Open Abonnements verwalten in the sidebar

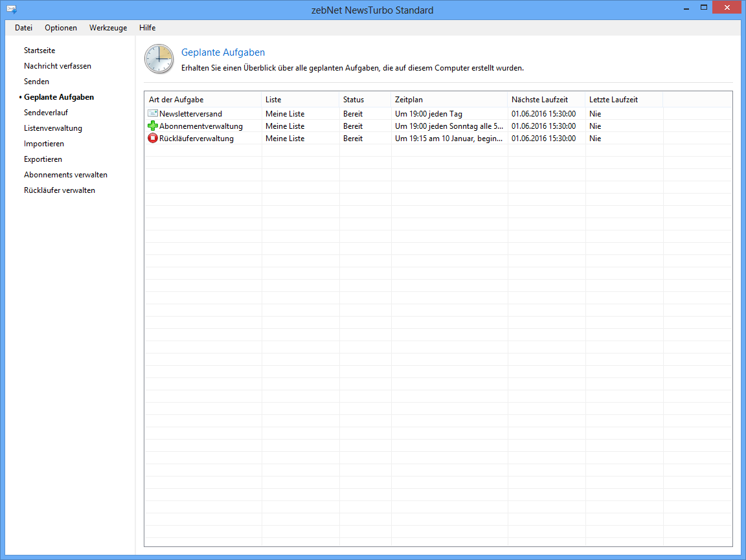(65, 175)
